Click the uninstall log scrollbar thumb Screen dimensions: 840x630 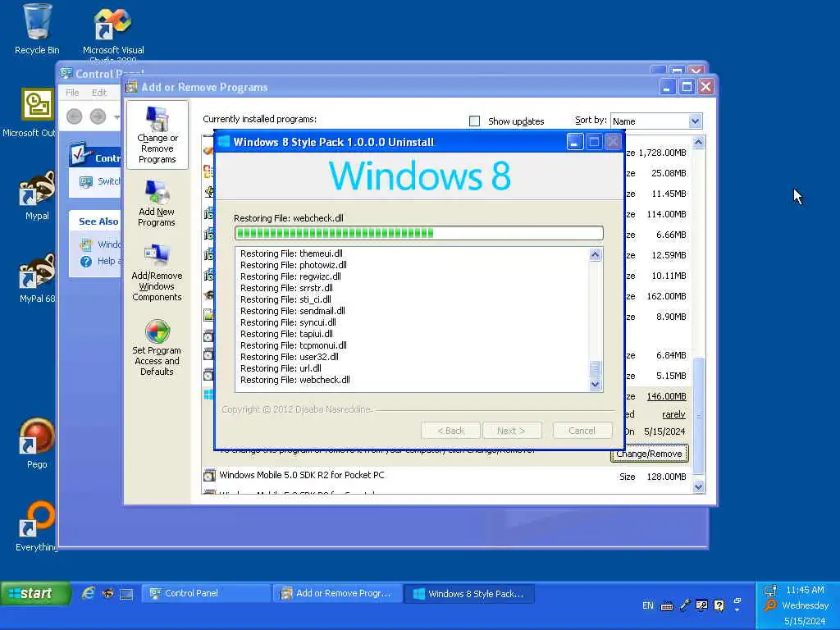click(x=595, y=369)
